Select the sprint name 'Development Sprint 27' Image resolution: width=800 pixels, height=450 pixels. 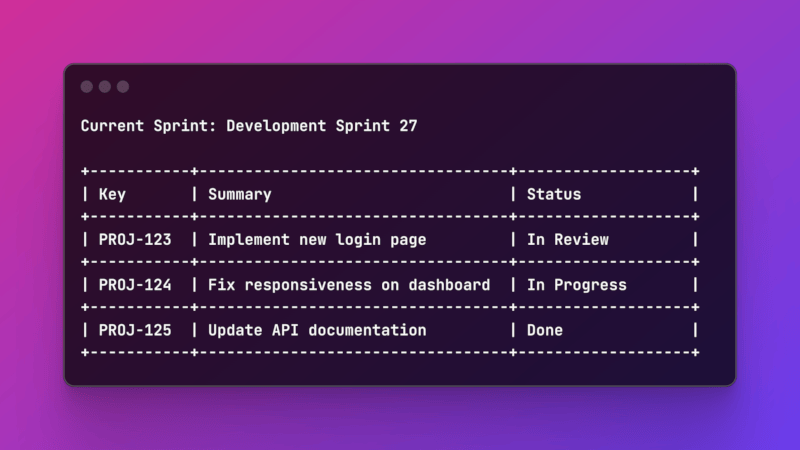pos(322,126)
